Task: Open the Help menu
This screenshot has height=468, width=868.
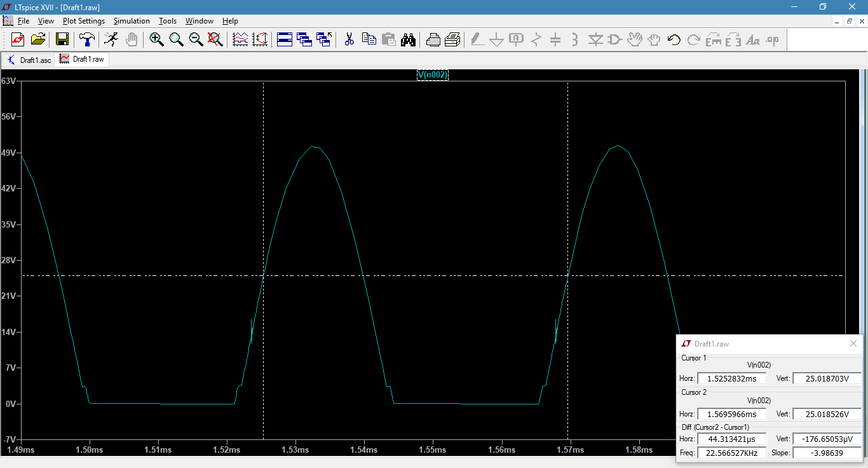Action: point(230,21)
